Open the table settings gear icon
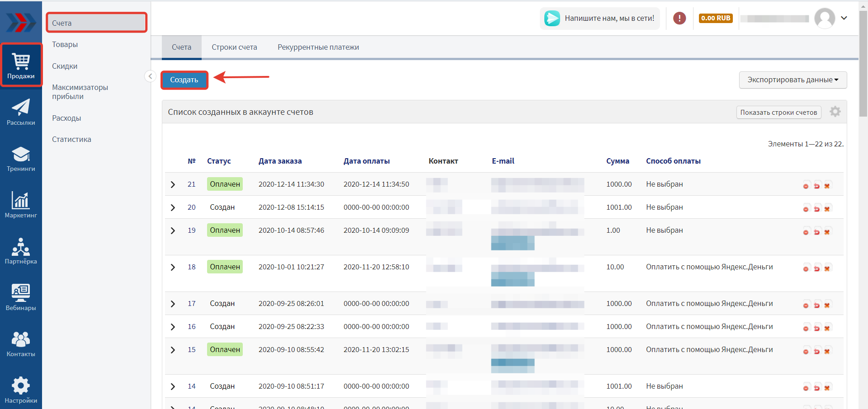868x409 pixels. click(835, 112)
